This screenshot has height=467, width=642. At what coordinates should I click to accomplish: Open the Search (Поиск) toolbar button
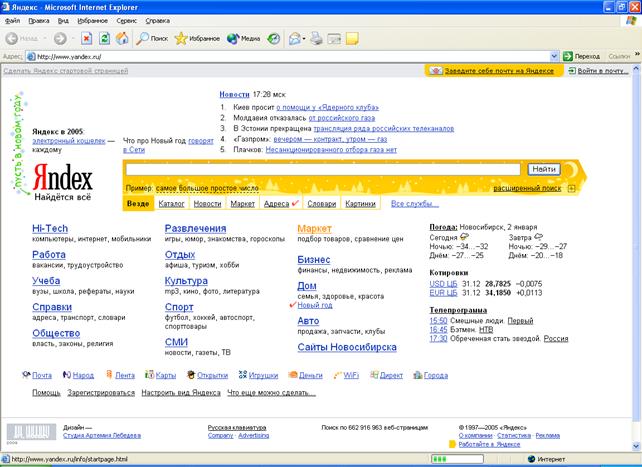(151, 39)
